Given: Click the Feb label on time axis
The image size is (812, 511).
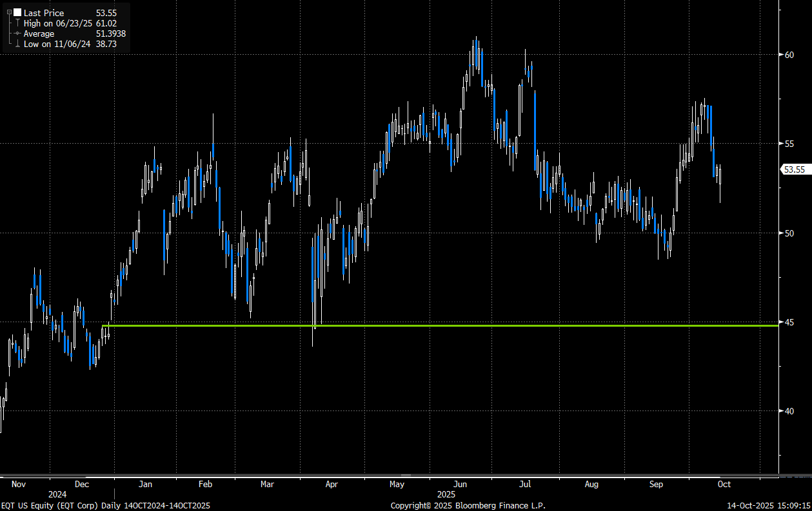Looking at the screenshot, I should 206,485.
